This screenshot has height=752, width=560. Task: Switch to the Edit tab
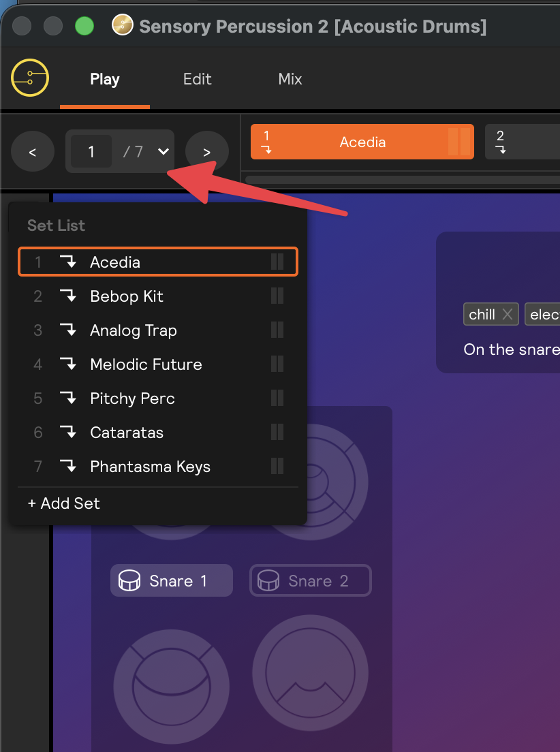click(198, 79)
